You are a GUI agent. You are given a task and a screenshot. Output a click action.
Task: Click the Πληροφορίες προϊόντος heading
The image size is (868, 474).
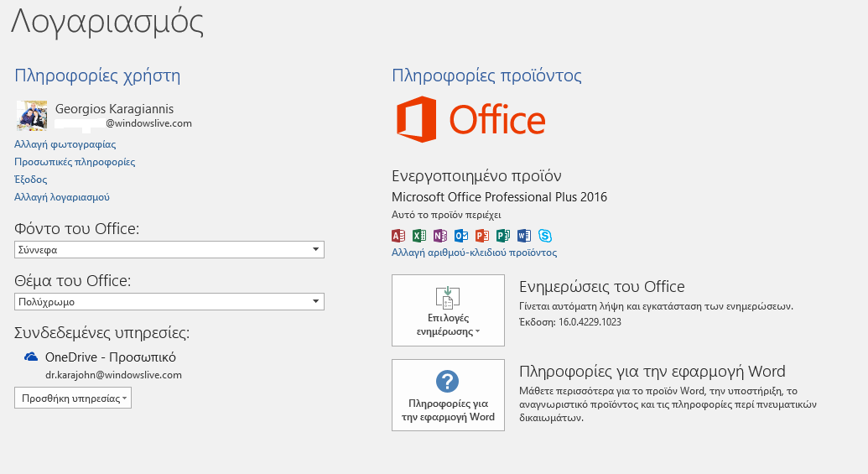486,76
